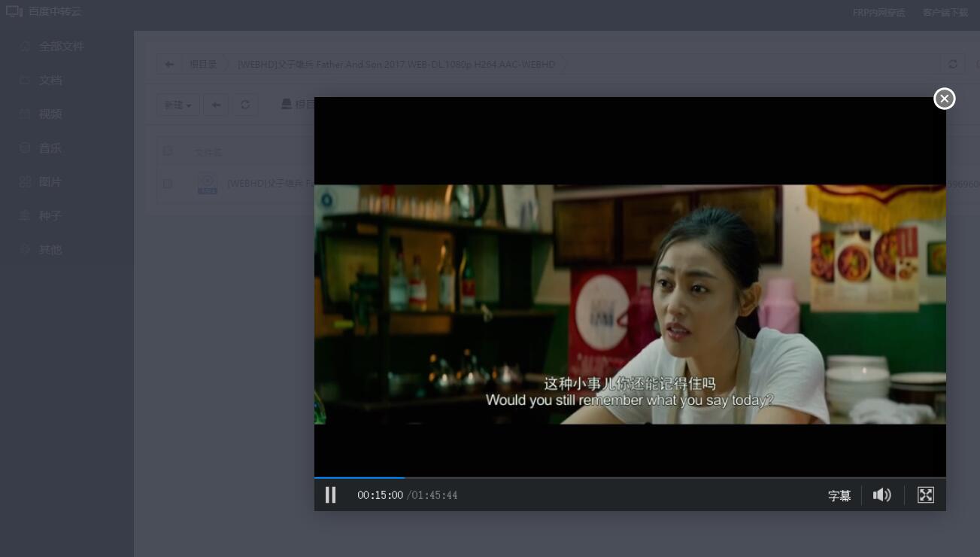Tick the select-all checkbox in the file list header
The image size is (980, 557).
point(168,151)
